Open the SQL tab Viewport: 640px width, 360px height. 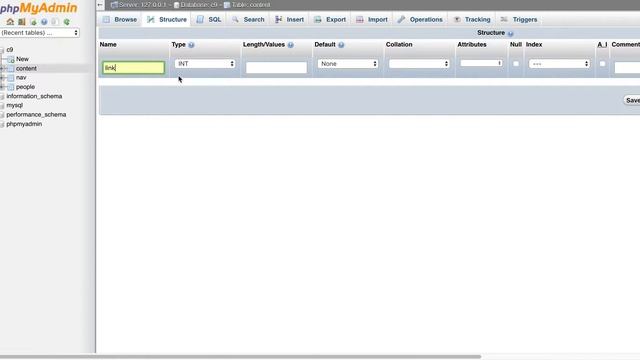coord(209,20)
